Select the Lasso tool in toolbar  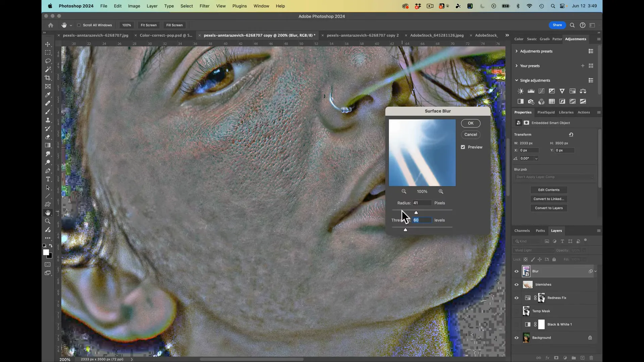tap(48, 61)
